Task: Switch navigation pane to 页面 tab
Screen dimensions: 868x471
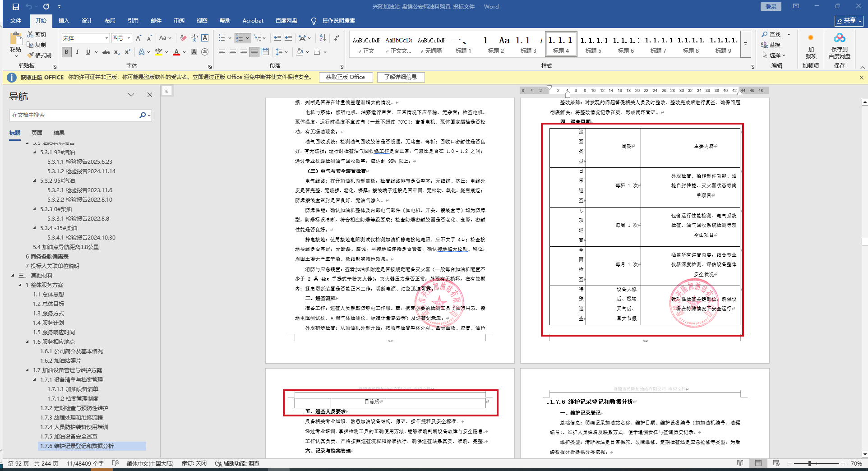Action: point(37,133)
